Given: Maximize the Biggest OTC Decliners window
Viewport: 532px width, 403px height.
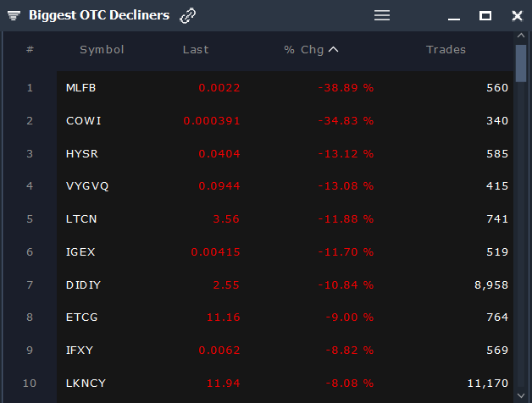Looking at the screenshot, I should tap(485, 15).
